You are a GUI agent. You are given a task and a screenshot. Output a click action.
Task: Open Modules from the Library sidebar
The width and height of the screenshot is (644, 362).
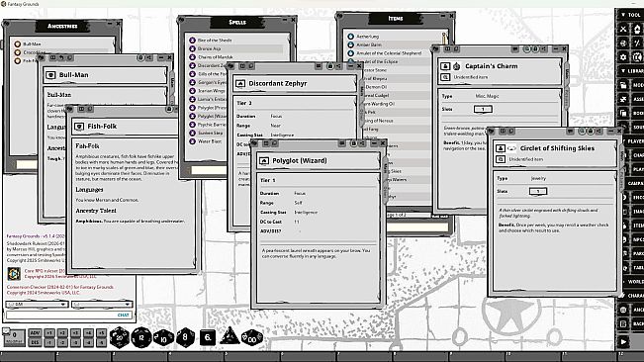631,85
